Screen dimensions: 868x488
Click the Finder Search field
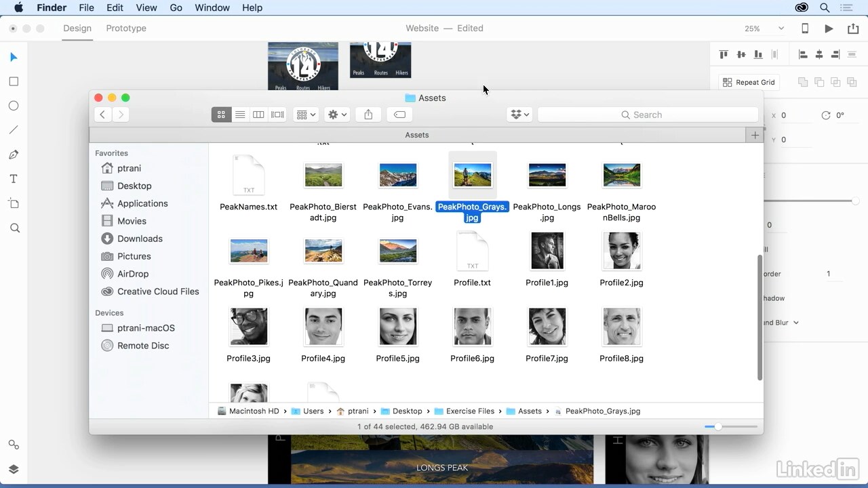click(x=648, y=115)
